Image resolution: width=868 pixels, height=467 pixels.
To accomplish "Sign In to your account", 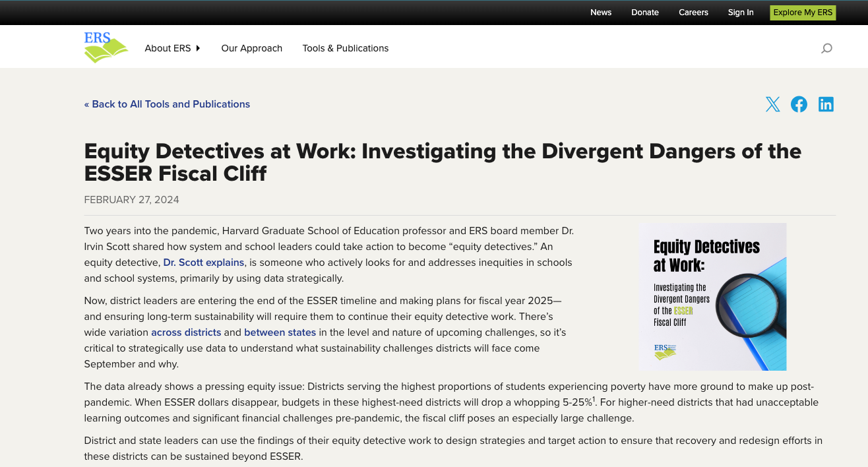I will point(740,12).
